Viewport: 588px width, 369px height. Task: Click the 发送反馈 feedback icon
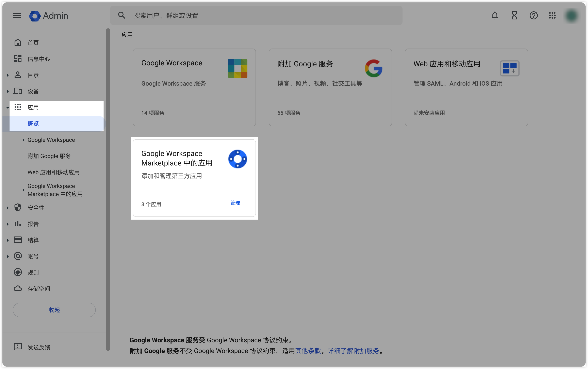tap(18, 347)
